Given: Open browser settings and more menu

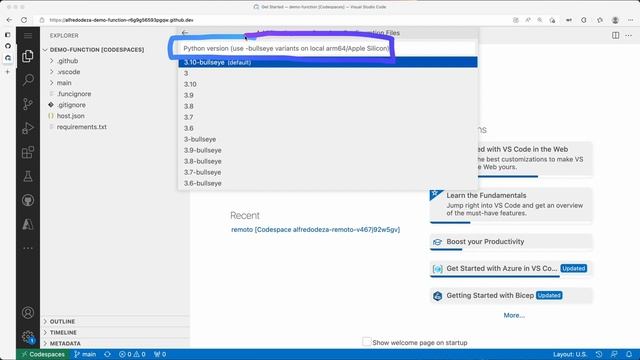Looking at the screenshot, I should [x=631, y=20].
